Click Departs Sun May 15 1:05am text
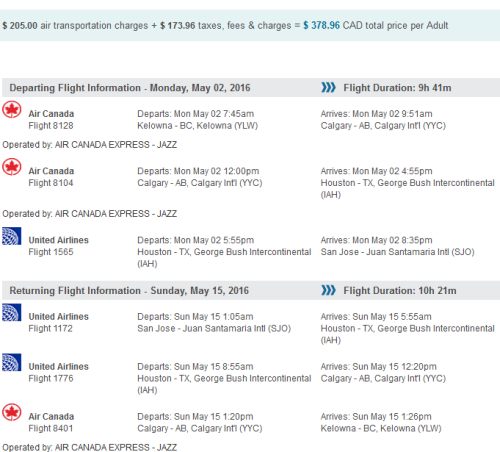 click(195, 317)
